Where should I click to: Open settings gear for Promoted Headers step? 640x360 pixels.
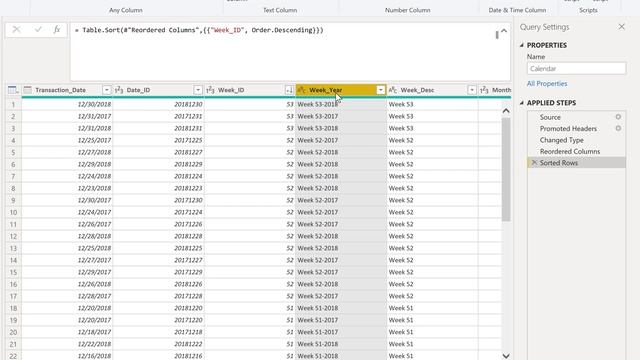pyautogui.click(x=618, y=129)
